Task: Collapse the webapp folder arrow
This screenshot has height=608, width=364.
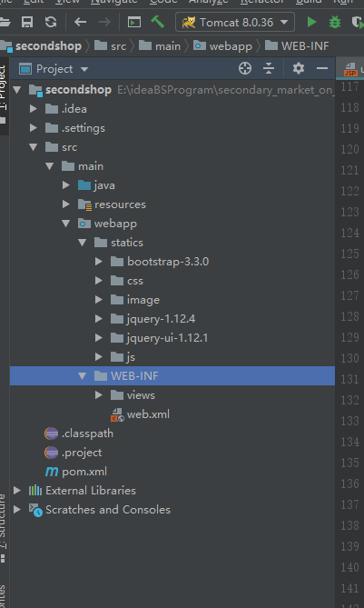Action: pyautogui.click(x=66, y=224)
